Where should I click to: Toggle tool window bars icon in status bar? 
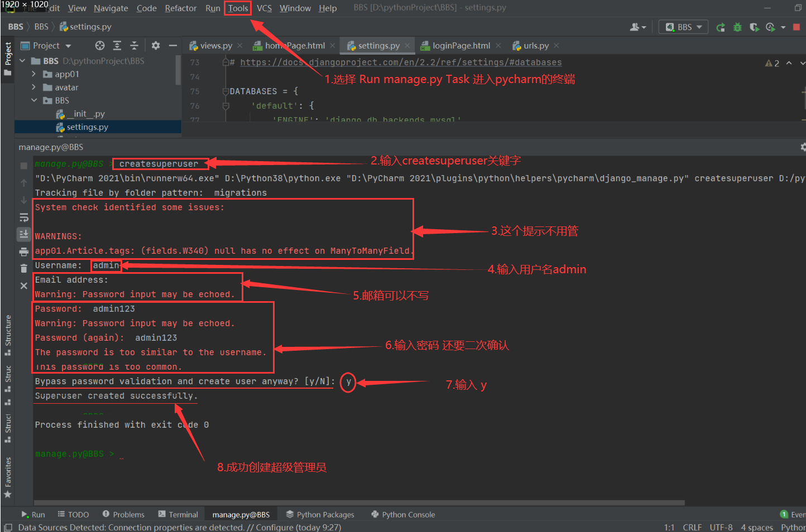click(8, 528)
